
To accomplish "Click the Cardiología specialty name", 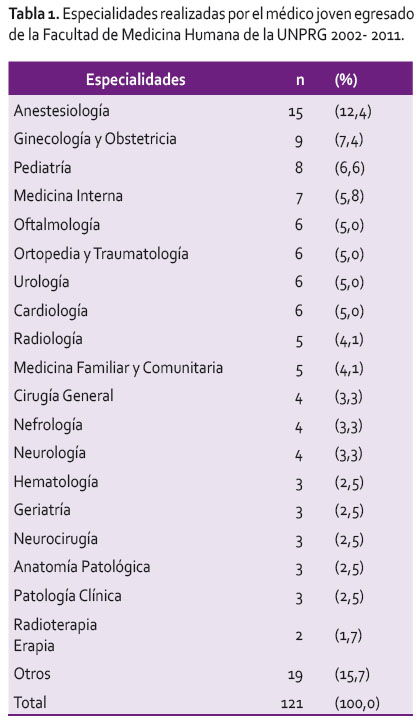I will coord(51,311).
